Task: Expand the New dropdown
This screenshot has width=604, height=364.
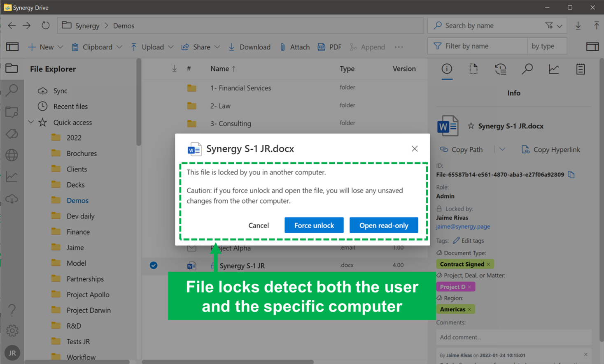Action: tap(60, 47)
